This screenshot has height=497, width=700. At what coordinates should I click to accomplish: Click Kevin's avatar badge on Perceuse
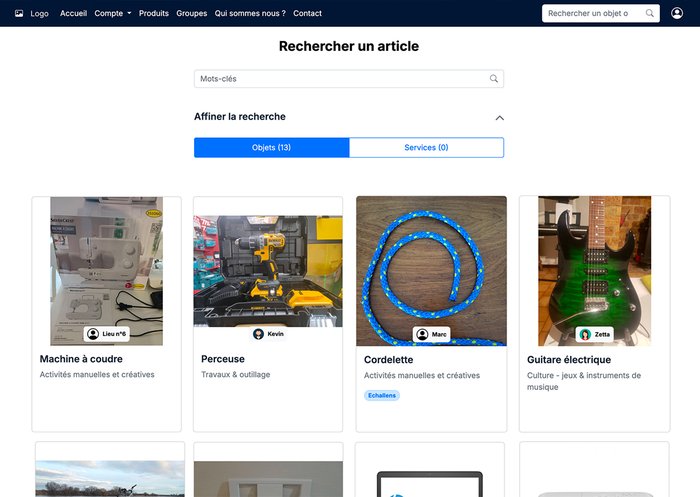(x=268, y=334)
